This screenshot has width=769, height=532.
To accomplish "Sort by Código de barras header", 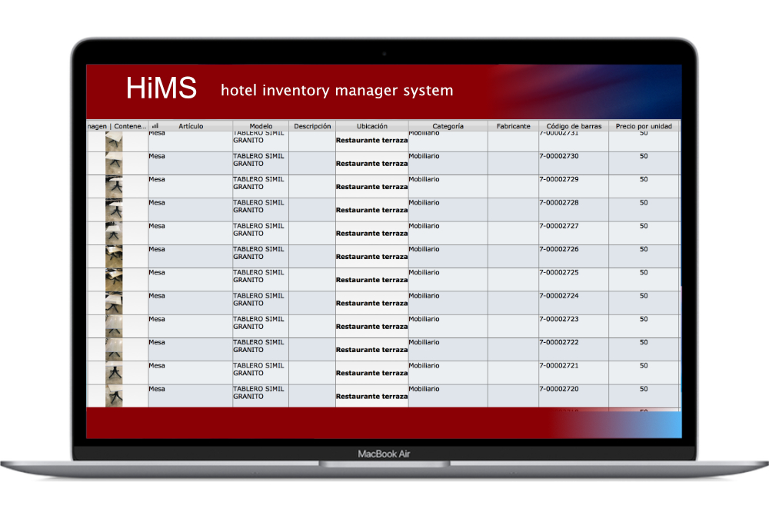I will [x=574, y=126].
